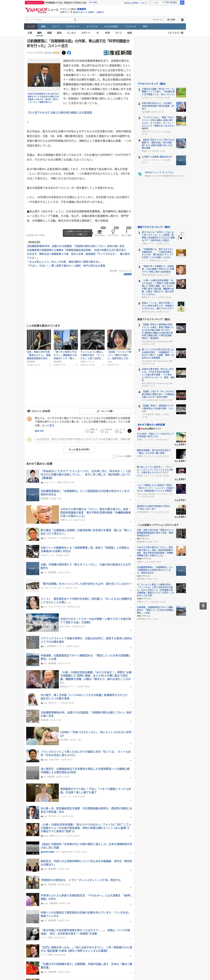210x980 pixels.
Task: Click the 記事に関する報告 report icon link
Action: click(35, 236)
